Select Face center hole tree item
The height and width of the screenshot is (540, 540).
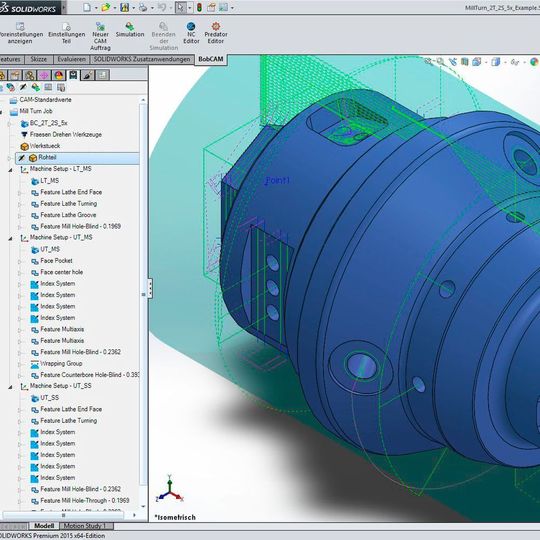point(62,272)
